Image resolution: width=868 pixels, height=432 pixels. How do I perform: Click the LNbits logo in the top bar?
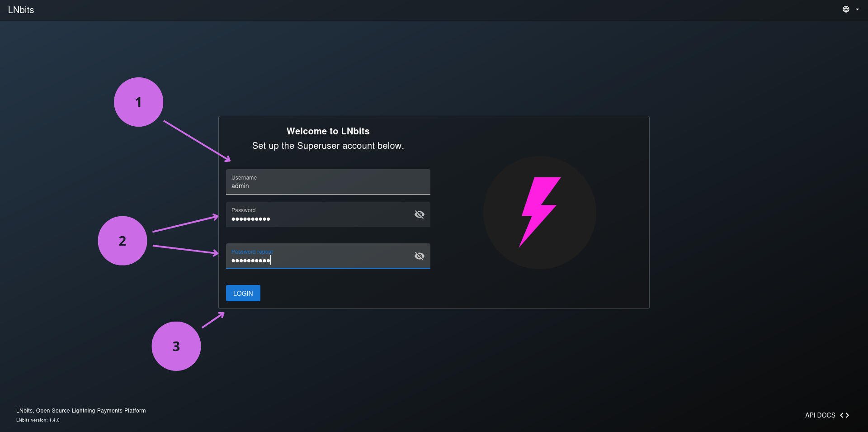tap(20, 9)
